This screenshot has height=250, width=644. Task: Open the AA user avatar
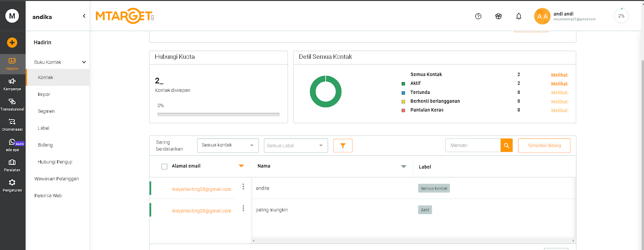tap(542, 16)
